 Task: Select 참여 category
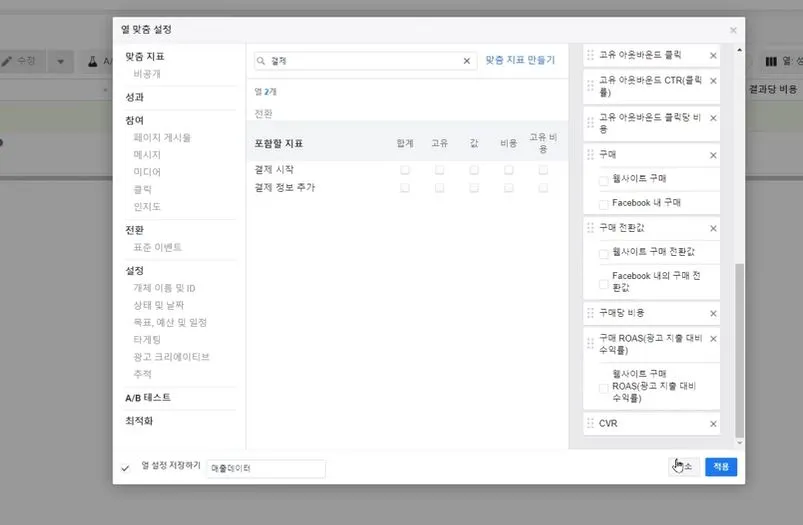click(x=135, y=120)
